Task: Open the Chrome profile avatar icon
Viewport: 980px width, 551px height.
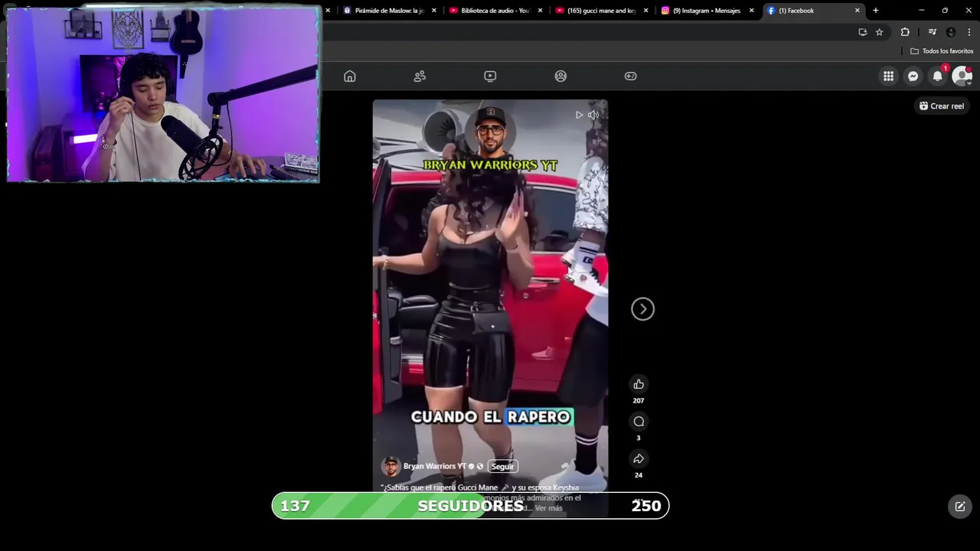Action: click(951, 32)
